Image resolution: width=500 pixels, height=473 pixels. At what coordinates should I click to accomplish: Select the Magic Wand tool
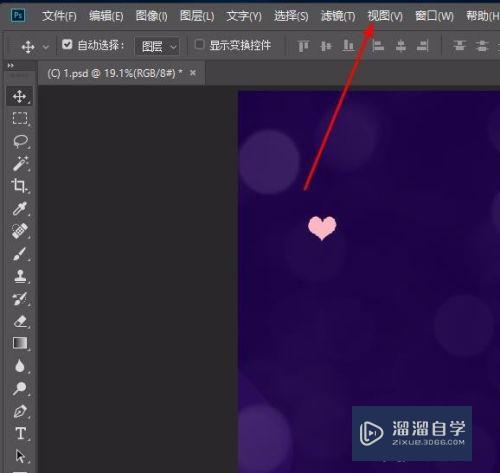20,163
